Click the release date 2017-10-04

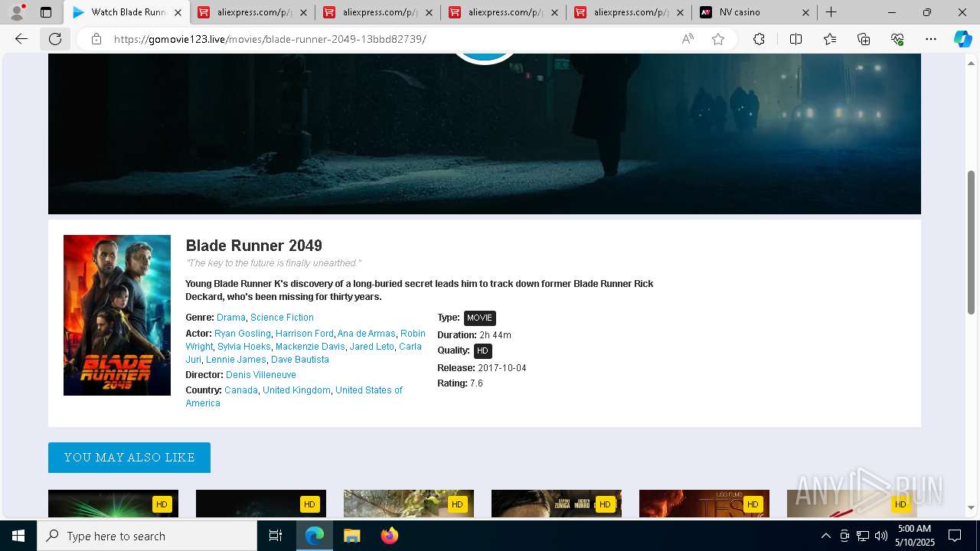pos(502,368)
